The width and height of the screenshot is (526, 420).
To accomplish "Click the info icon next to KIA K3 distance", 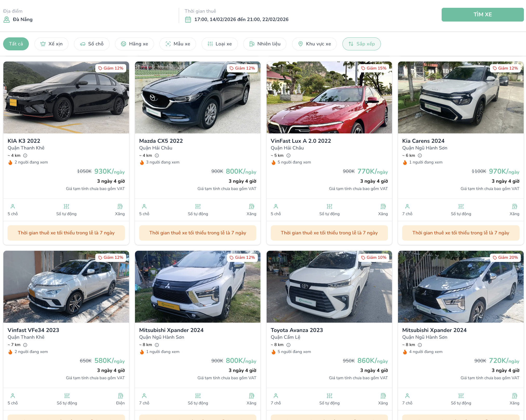I will pyautogui.click(x=25, y=155).
